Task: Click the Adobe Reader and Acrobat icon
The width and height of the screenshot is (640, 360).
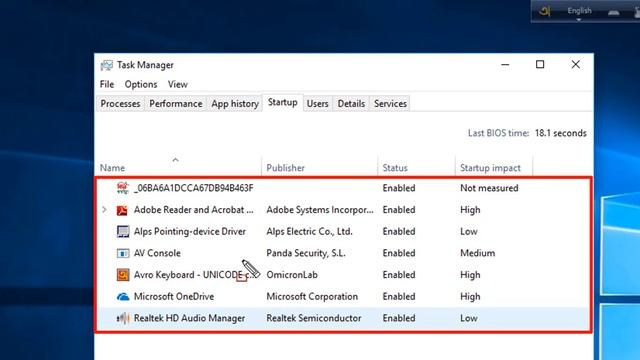Action: [x=122, y=210]
